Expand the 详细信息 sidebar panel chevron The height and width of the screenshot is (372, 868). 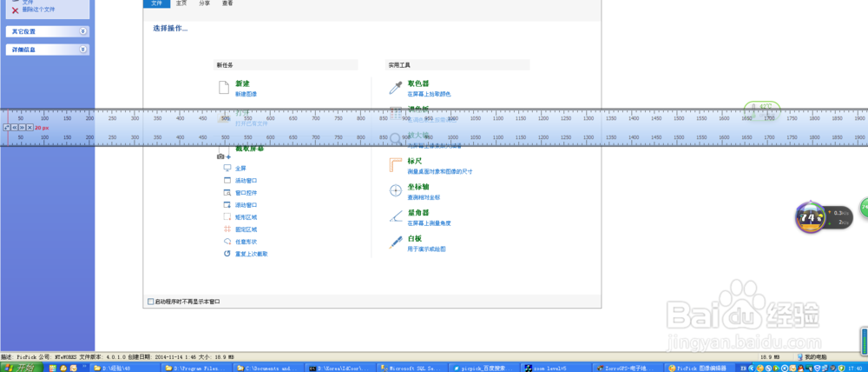pyautogui.click(x=82, y=50)
